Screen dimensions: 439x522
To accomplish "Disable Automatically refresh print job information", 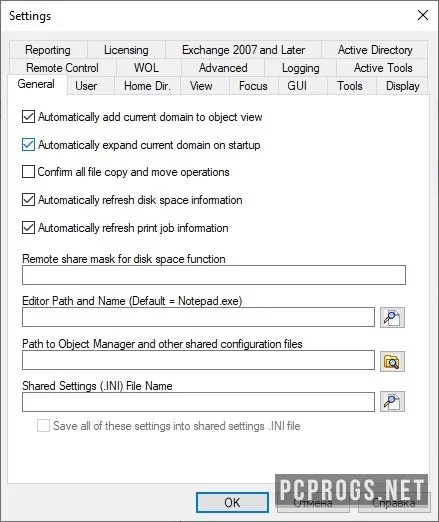I will coord(28,228).
